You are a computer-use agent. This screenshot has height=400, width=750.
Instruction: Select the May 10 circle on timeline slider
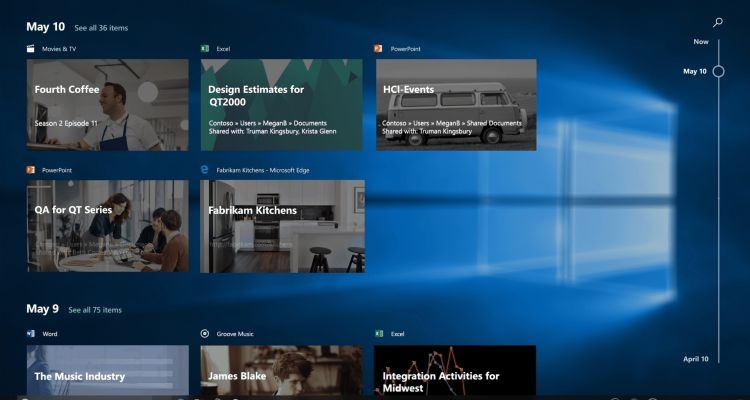pos(718,71)
